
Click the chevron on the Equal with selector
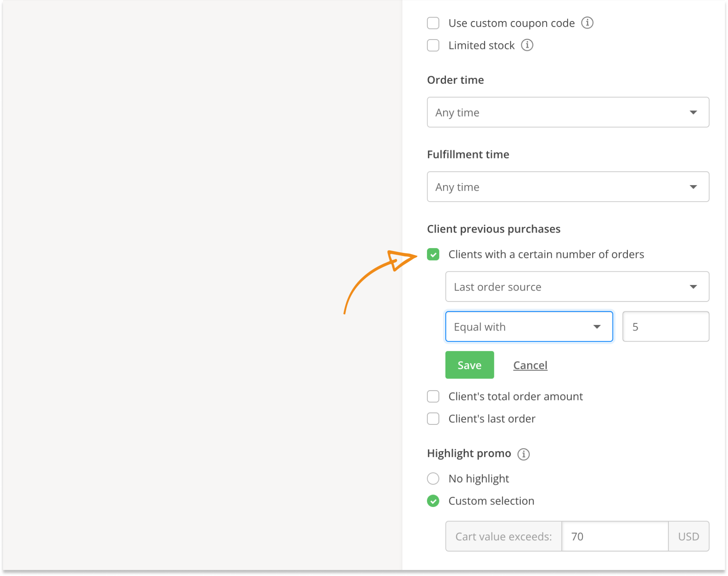pyautogui.click(x=597, y=326)
